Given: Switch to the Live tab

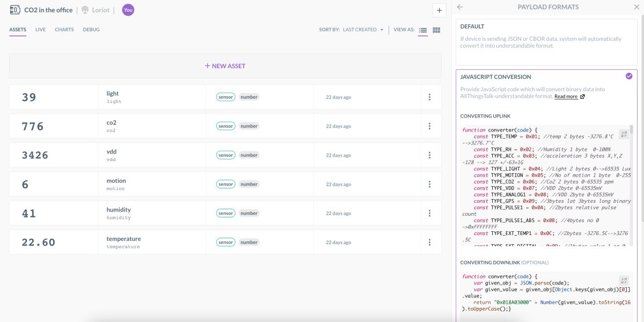Looking at the screenshot, I should click(40, 30).
